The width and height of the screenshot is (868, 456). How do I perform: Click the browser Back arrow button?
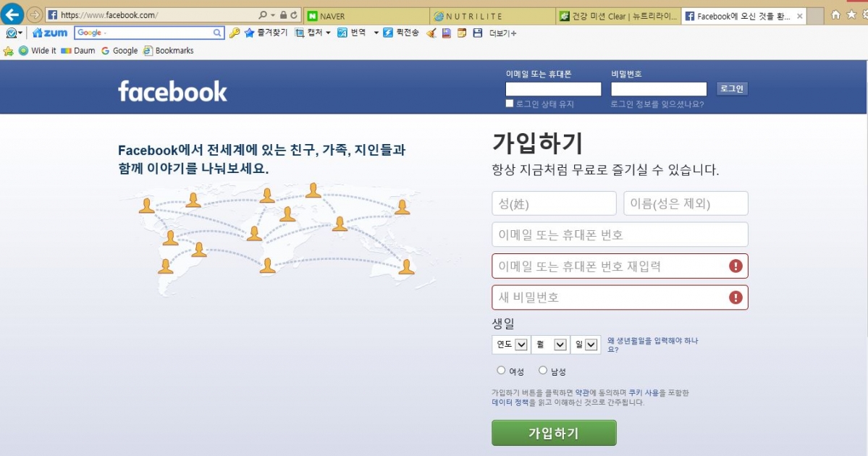12,14
